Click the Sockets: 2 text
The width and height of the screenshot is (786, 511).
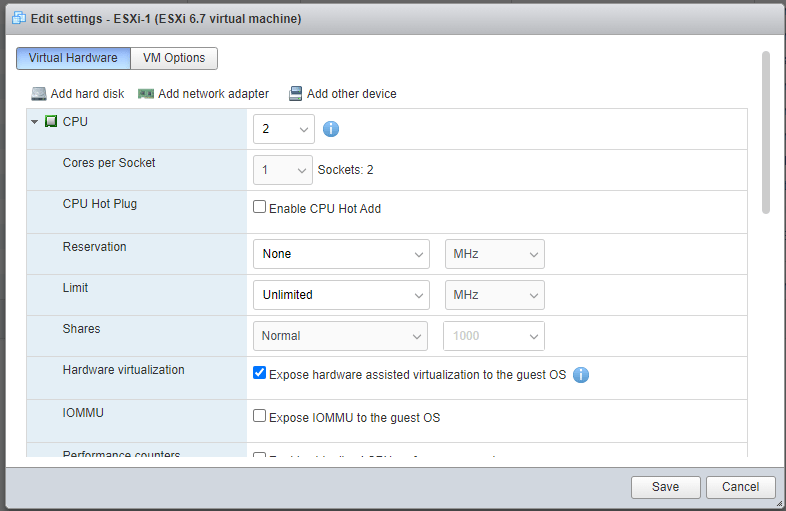tap(345, 170)
